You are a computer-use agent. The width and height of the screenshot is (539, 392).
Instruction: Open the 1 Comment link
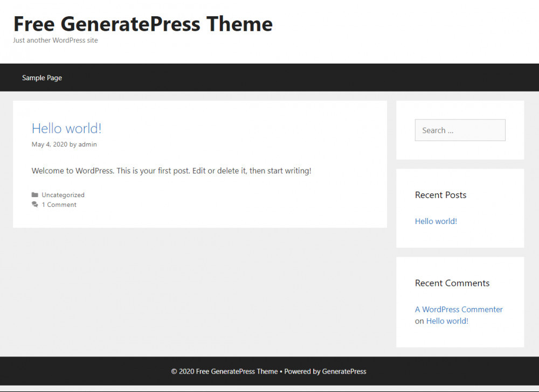(59, 205)
